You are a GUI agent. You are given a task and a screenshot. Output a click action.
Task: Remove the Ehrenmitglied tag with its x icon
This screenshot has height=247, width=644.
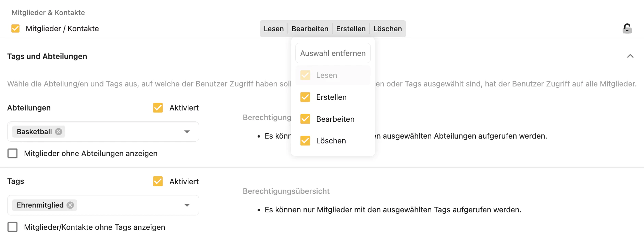(x=70, y=205)
